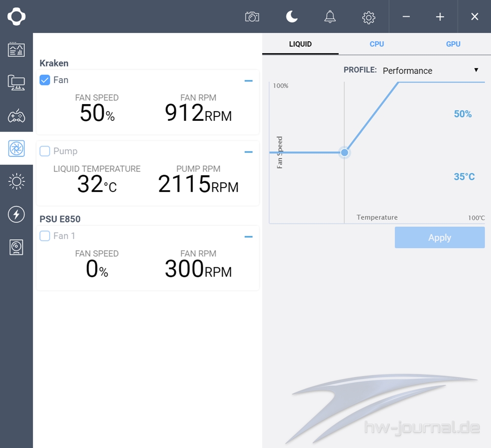Collapse the Kraken Fan card

(x=248, y=81)
